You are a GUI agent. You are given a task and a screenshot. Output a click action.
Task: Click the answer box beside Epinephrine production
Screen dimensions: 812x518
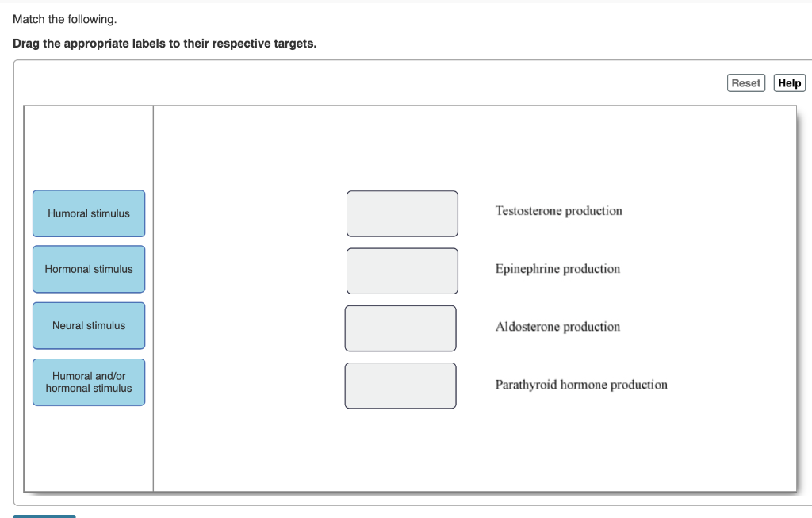[x=402, y=271]
